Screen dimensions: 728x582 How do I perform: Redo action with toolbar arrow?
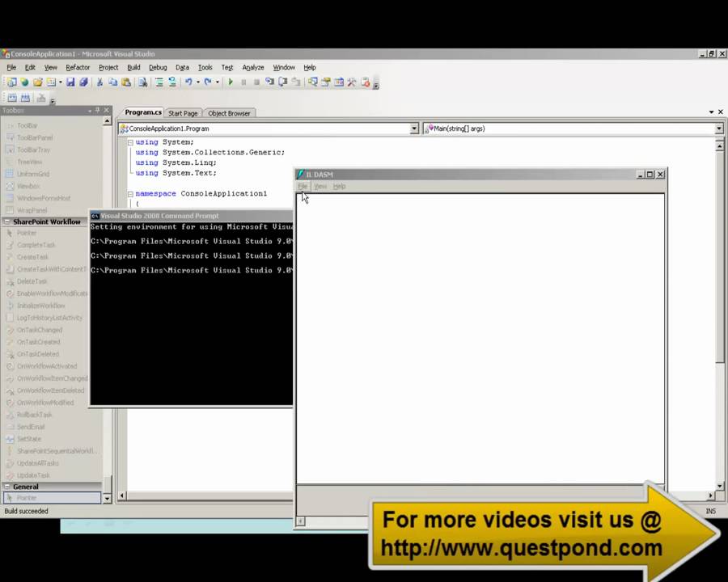[208, 82]
